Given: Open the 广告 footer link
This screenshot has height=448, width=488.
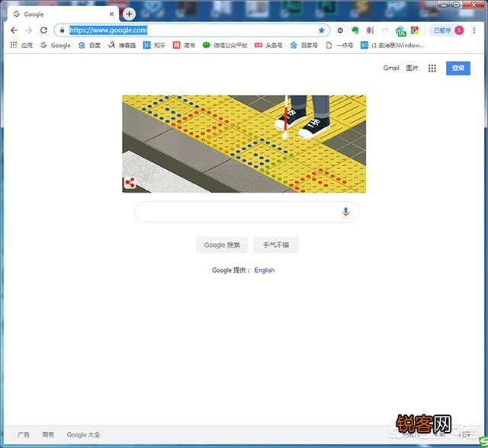Looking at the screenshot, I should pos(24,434).
